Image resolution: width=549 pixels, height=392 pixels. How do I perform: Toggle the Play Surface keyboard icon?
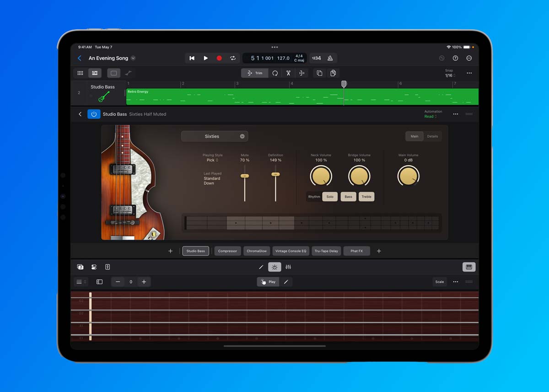coord(469,267)
